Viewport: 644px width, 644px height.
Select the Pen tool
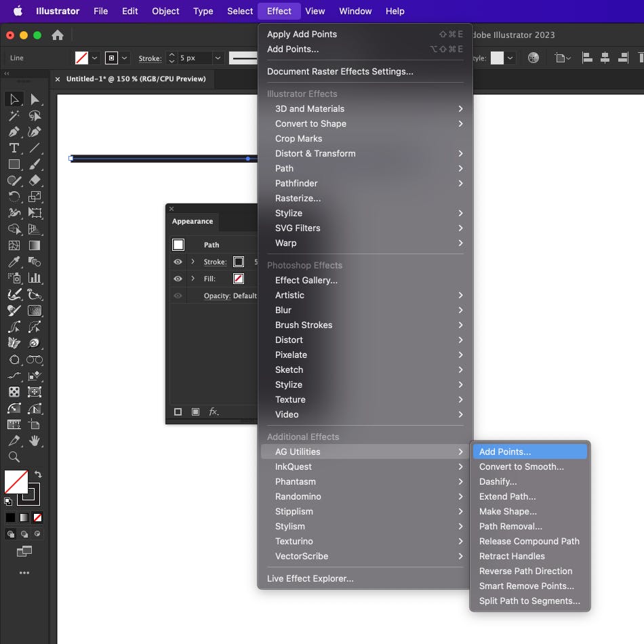coord(13,132)
